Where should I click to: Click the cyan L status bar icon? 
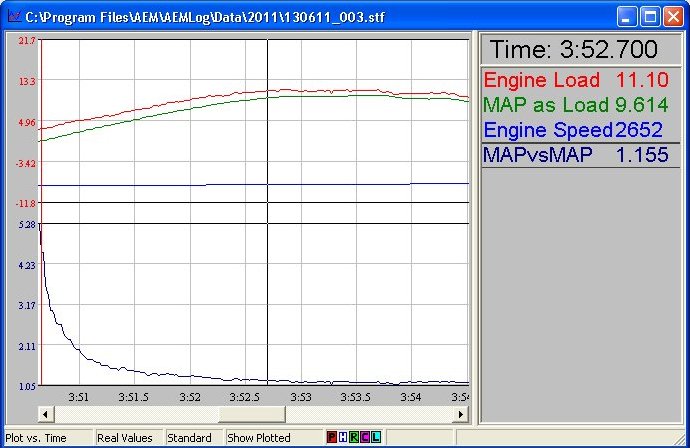376,438
